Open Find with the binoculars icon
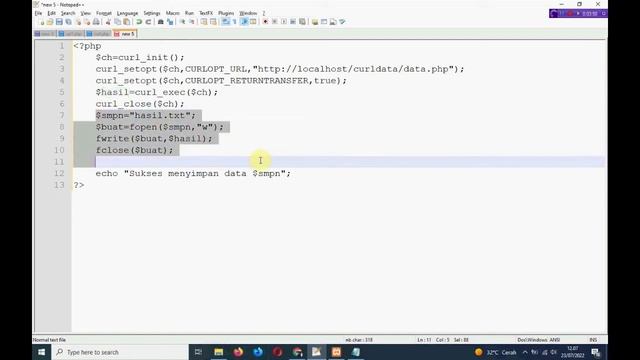The width and height of the screenshot is (640, 360). [x=160, y=22]
